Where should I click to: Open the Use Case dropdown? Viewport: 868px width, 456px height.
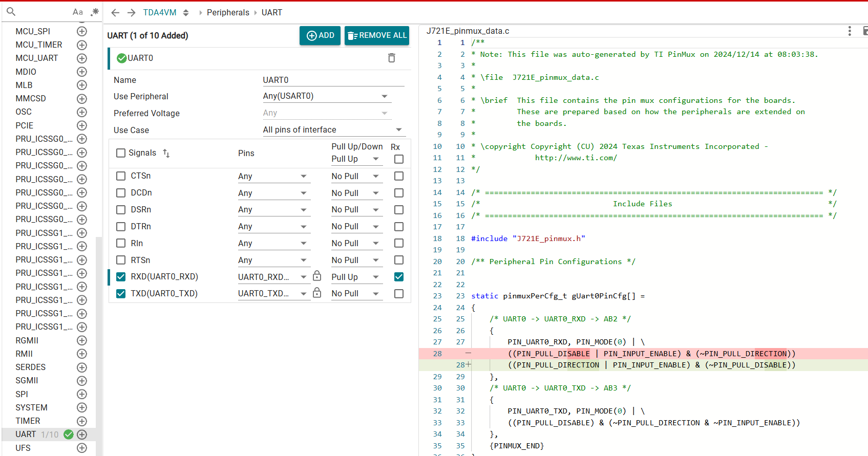tap(333, 130)
